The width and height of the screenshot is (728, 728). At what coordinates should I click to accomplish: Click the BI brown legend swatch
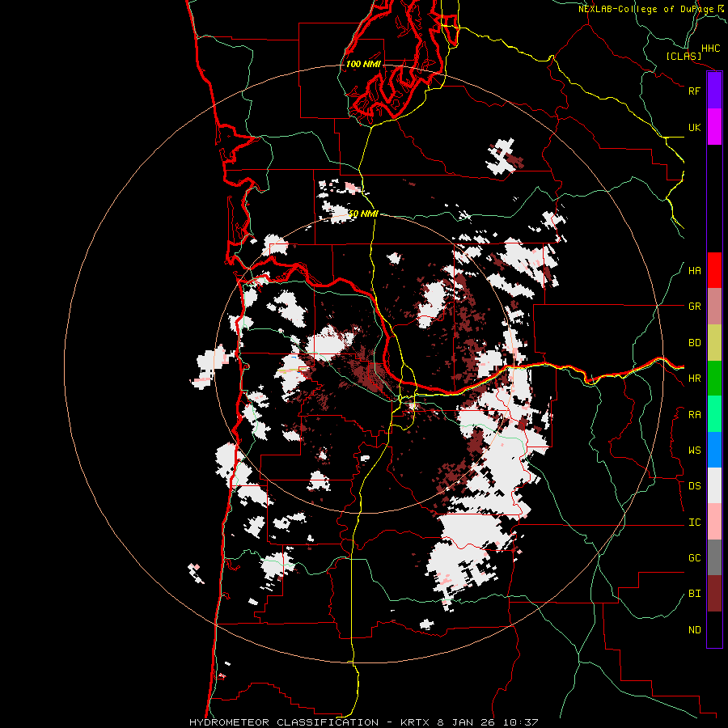pyautogui.click(x=714, y=594)
